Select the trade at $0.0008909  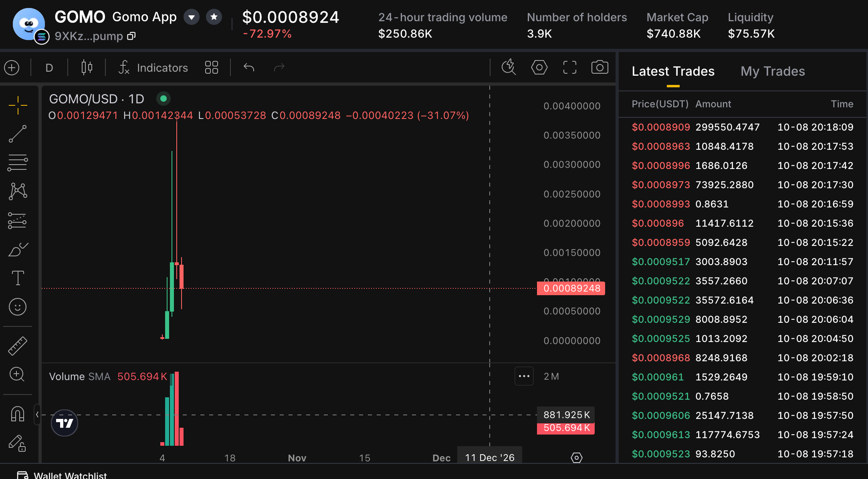pos(743,127)
